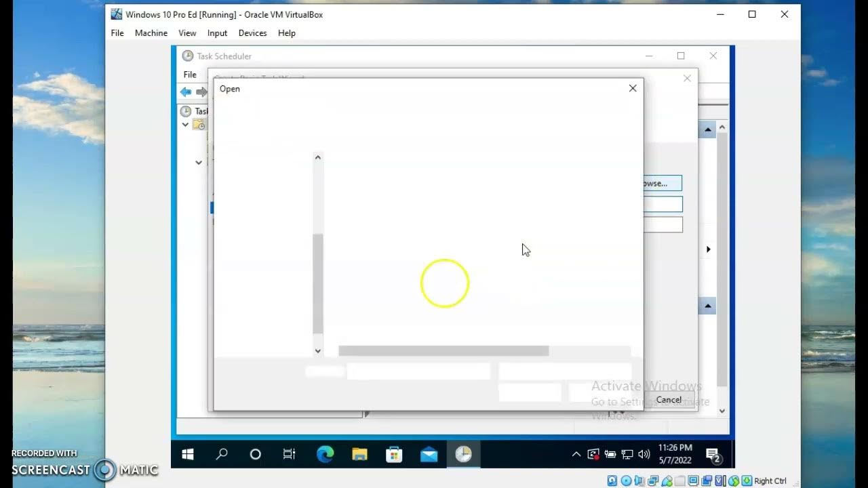Minimize the Task Scheduler window
The width and height of the screenshot is (868, 488).
(649, 56)
